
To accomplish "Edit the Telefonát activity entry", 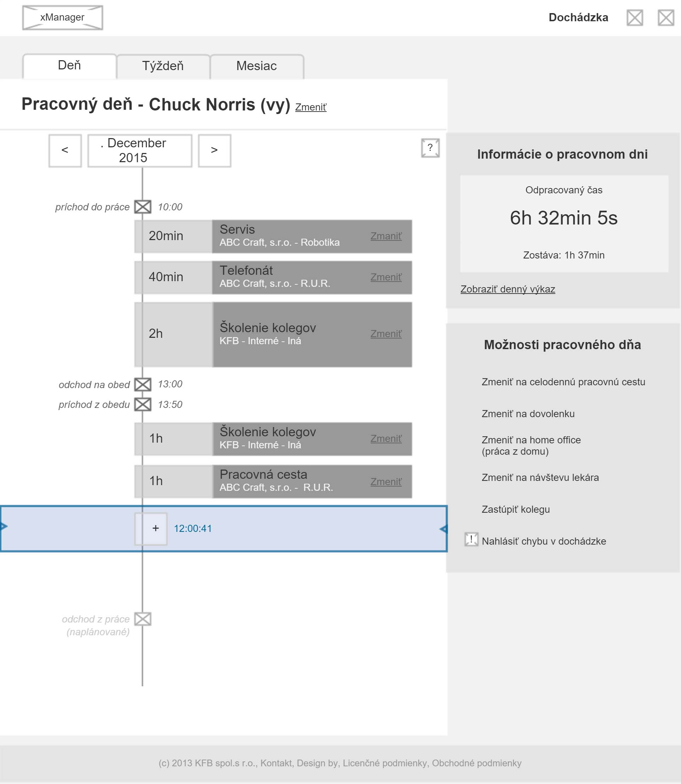I will coord(386,277).
